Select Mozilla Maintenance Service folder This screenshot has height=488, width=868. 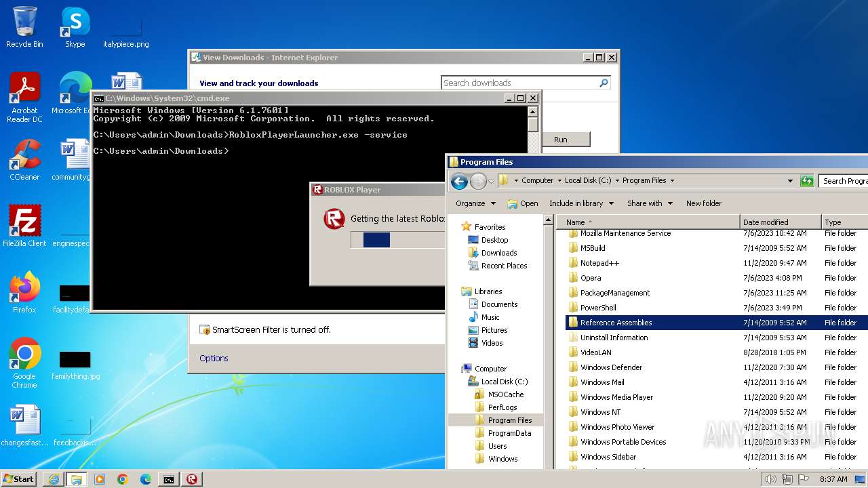point(717,233)
